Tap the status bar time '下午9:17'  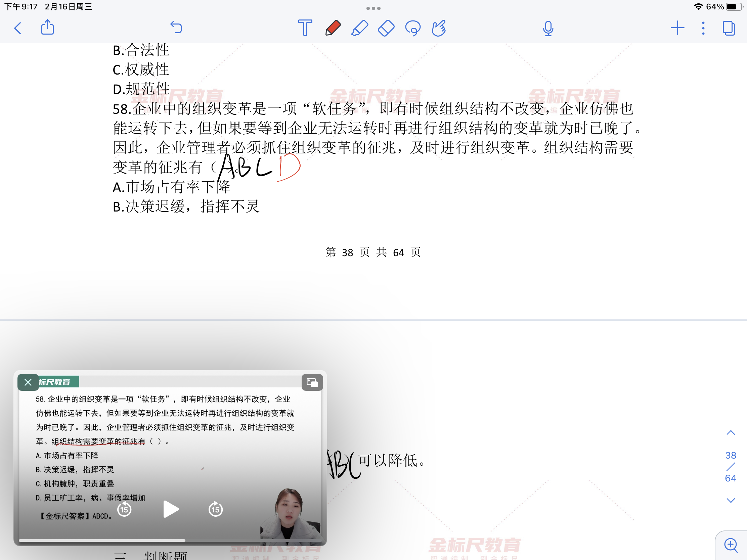[21, 7]
